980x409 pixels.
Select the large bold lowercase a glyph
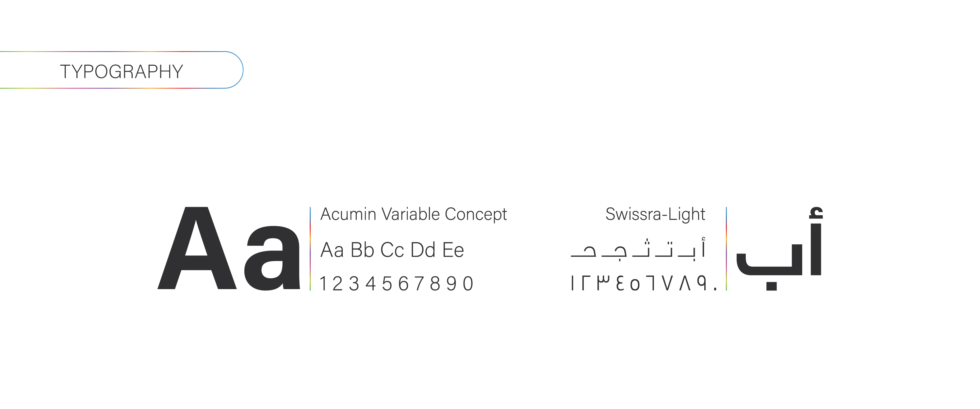click(272, 259)
